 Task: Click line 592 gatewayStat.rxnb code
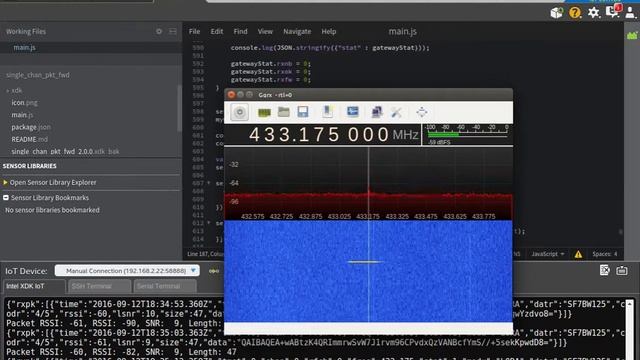(x=270, y=64)
